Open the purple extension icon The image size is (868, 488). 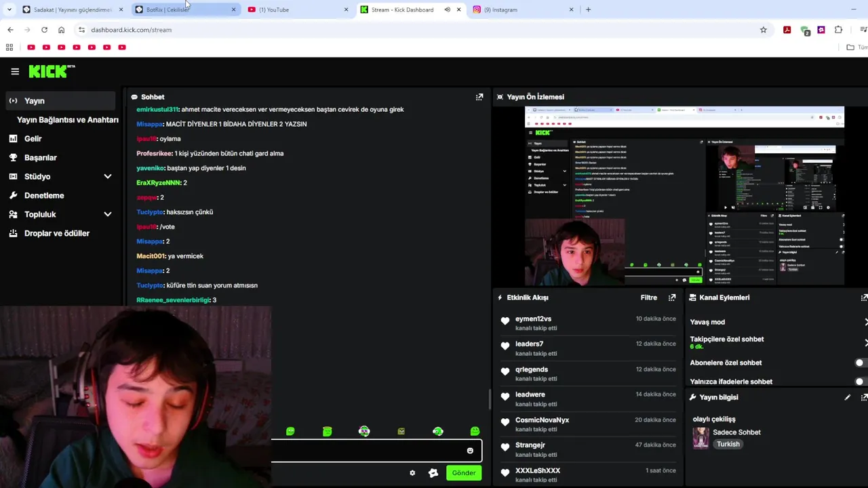point(821,30)
